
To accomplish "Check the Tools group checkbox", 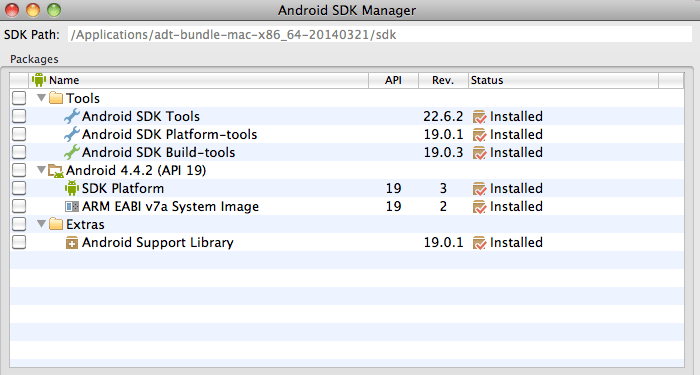I will (19, 98).
